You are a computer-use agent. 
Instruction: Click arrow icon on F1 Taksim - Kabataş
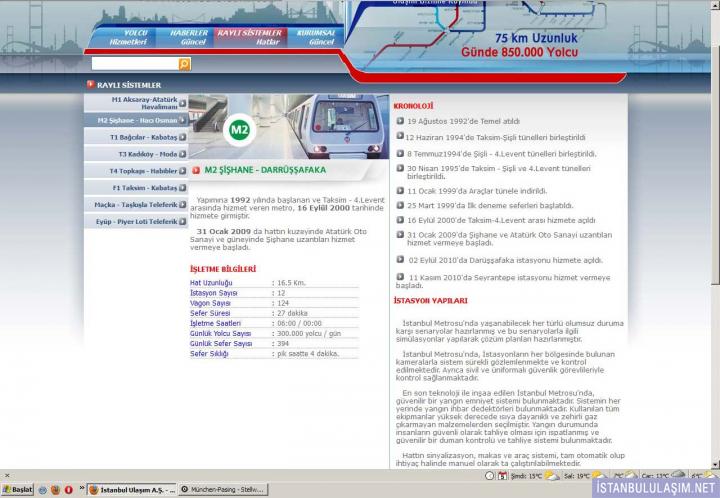(182, 187)
